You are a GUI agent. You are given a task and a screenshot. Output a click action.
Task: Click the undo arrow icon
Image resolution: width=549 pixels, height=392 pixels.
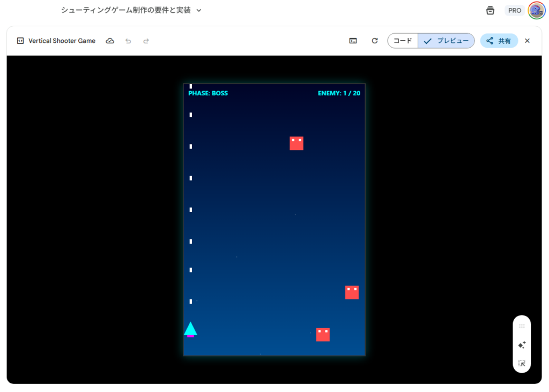coord(128,41)
